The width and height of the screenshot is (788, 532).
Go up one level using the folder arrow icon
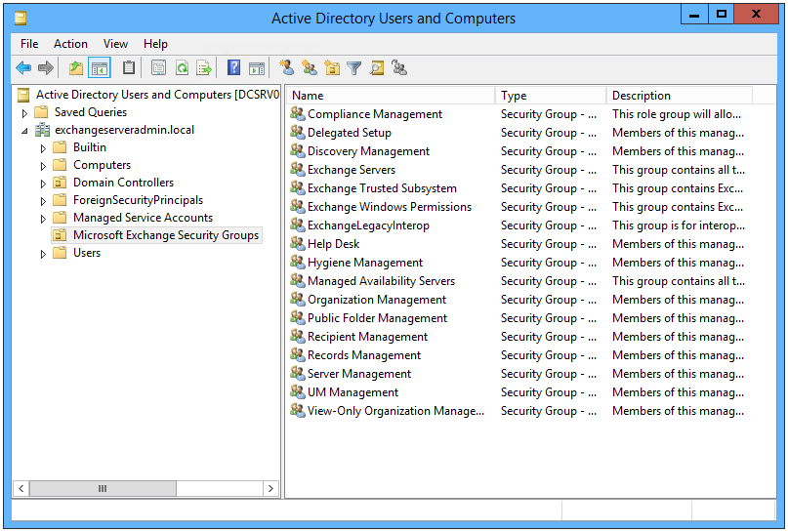click(x=76, y=67)
